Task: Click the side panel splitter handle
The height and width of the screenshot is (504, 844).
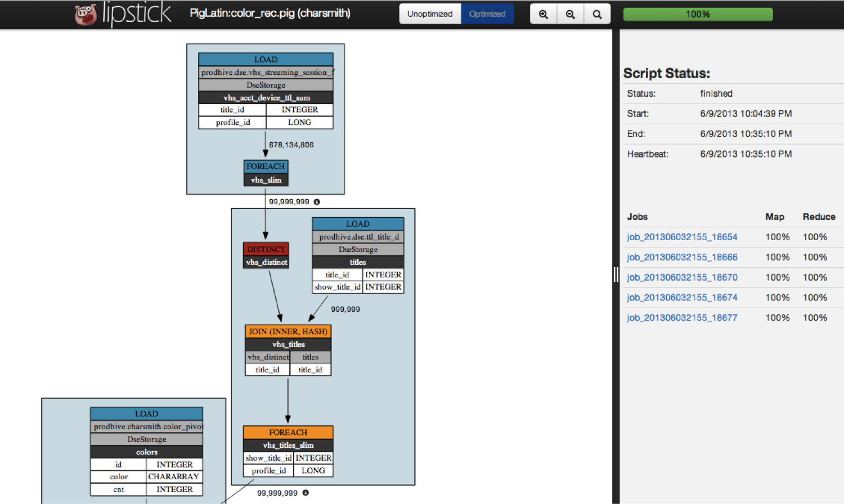Action: point(616,274)
